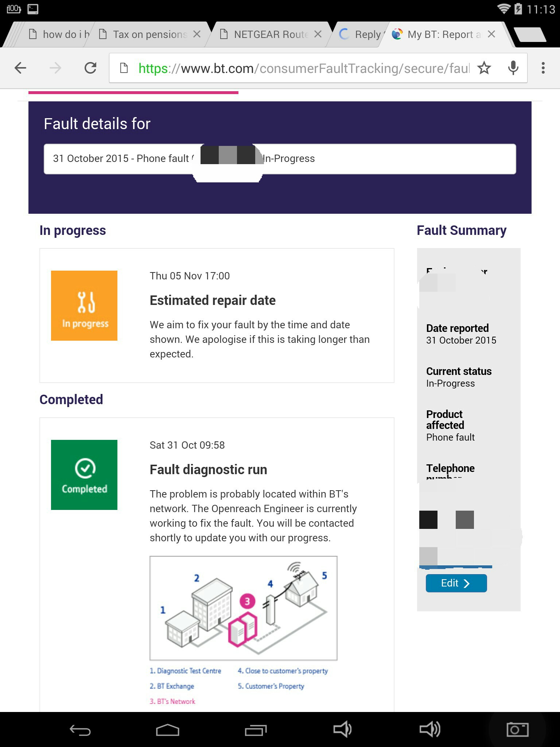560x747 pixels.
Task: Close the NETGEAR Router tab
Action: click(x=318, y=34)
